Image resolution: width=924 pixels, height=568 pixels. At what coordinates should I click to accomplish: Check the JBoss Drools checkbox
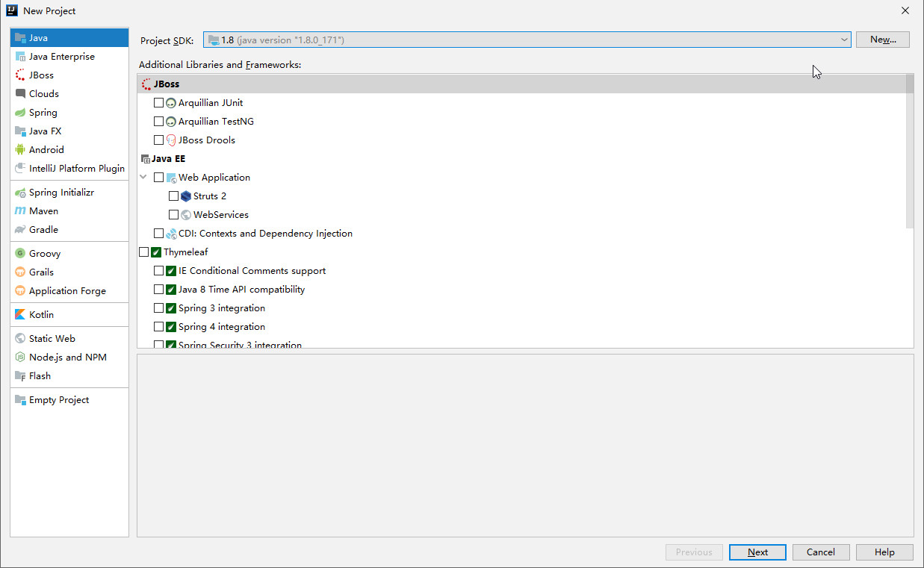pyautogui.click(x=158, y=140)
